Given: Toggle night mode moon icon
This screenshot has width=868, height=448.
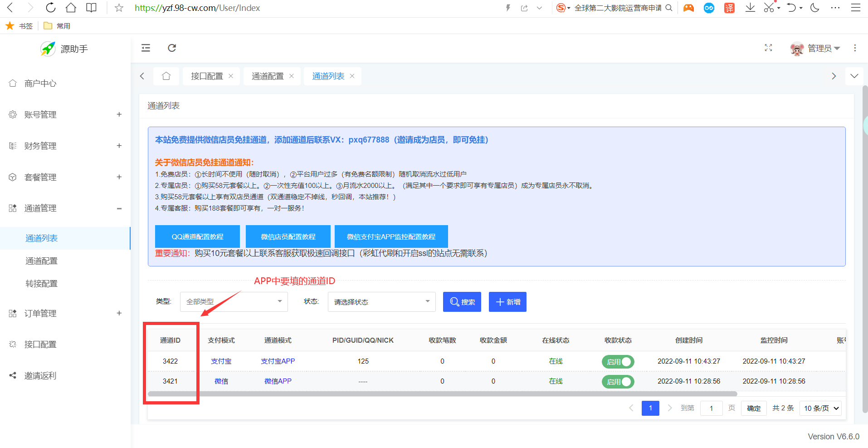Looking at the screenshot, I should pyautogui.click(x=815, y=8).
